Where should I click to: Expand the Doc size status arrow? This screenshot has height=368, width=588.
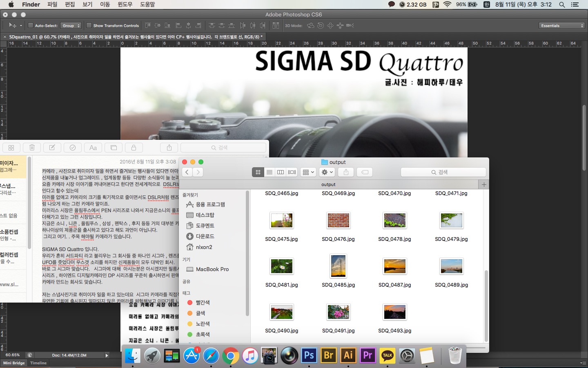point(107,355)
